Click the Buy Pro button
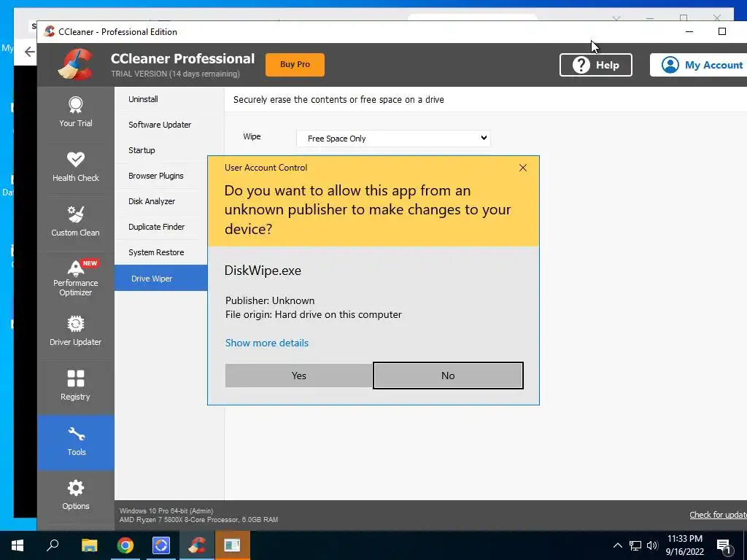Image resolution: width=747 pixels, height=560 pixels. (x=295, y=64)
